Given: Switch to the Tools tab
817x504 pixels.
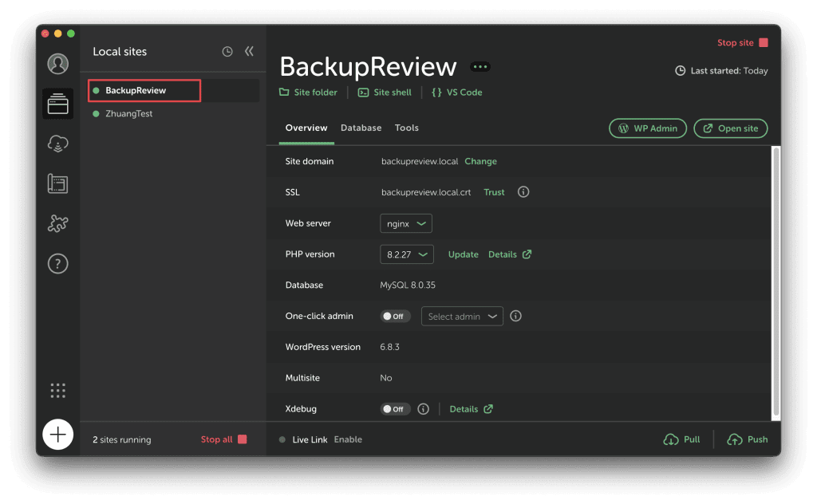Looking at the screenshot, I should click(x=406, y=128).
